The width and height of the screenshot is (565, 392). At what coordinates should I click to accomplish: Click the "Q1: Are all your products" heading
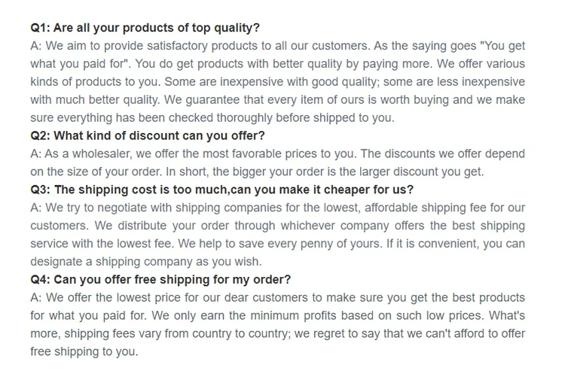(145, 28)
